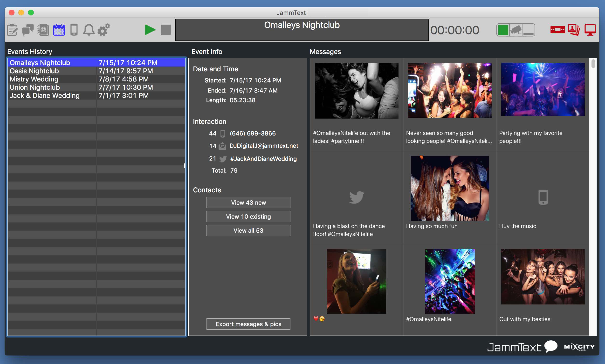605x364 pixels.
Task: Click the email envelope icon beside DJDigitalJ@jammtext.net
Action: (222, 146)
